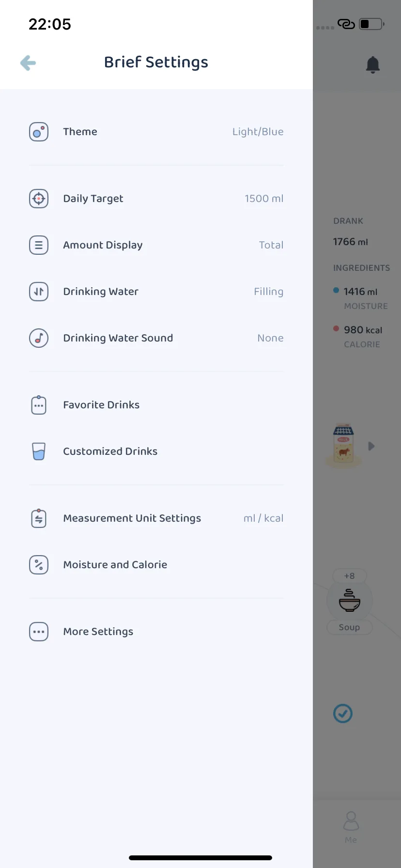
Task: Tap the Daily Target crosshair icon
Action: [39, 199]
